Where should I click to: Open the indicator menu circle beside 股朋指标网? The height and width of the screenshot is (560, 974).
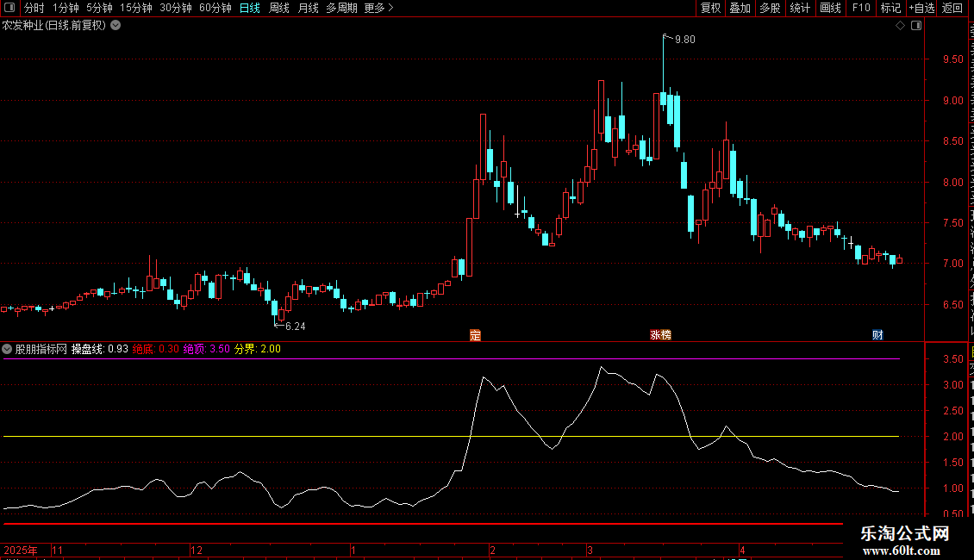[7, 349]
